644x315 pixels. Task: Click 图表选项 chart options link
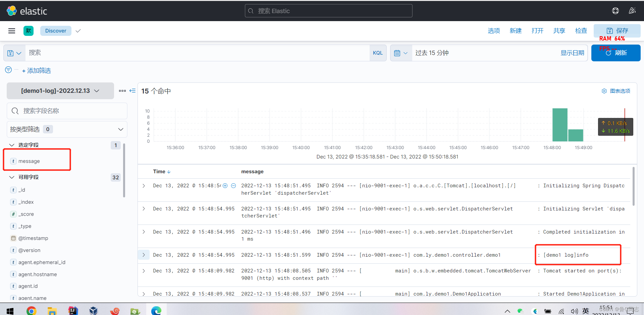point(620,91)
